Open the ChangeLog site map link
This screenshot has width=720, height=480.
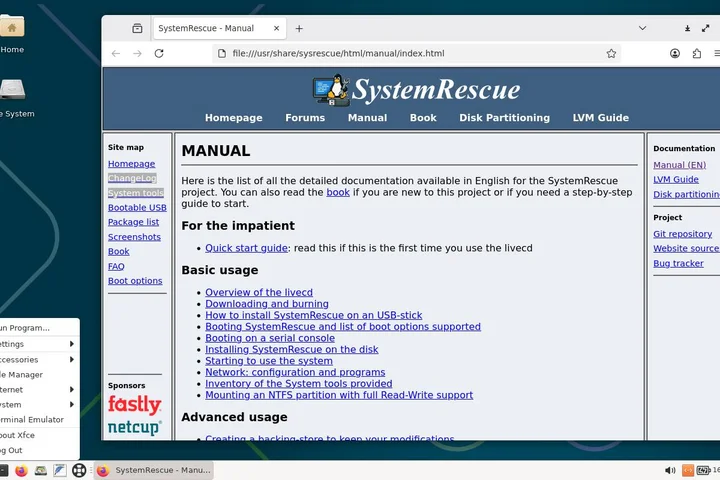coord(132,178)
